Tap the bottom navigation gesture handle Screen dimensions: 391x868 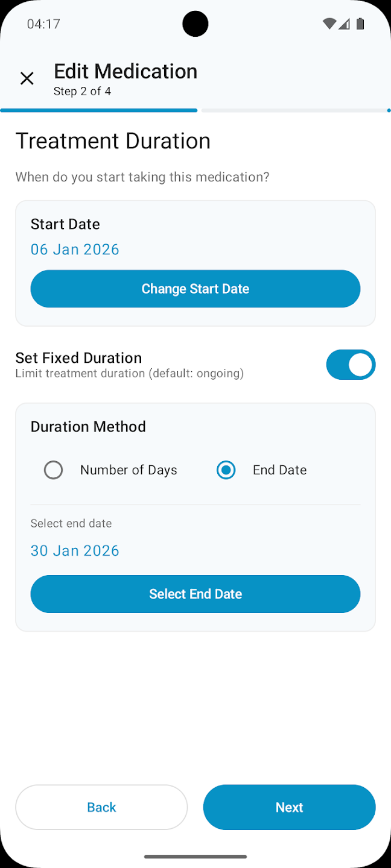[x=195, y=856]
